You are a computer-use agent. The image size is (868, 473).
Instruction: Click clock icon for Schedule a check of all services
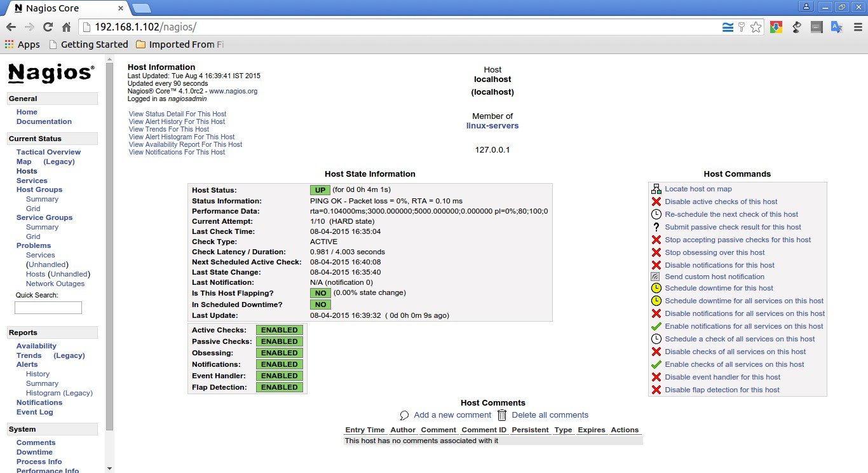point(656,339)
